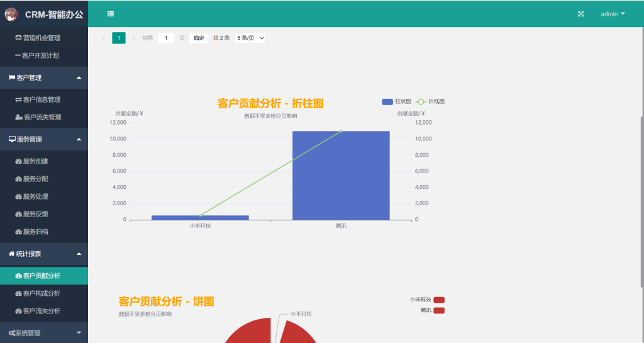The width and height of the screenshot is (644, 343).
Task: Click the 客户贡献分析 - 饼图 title
Action: (x=166, y=301)
